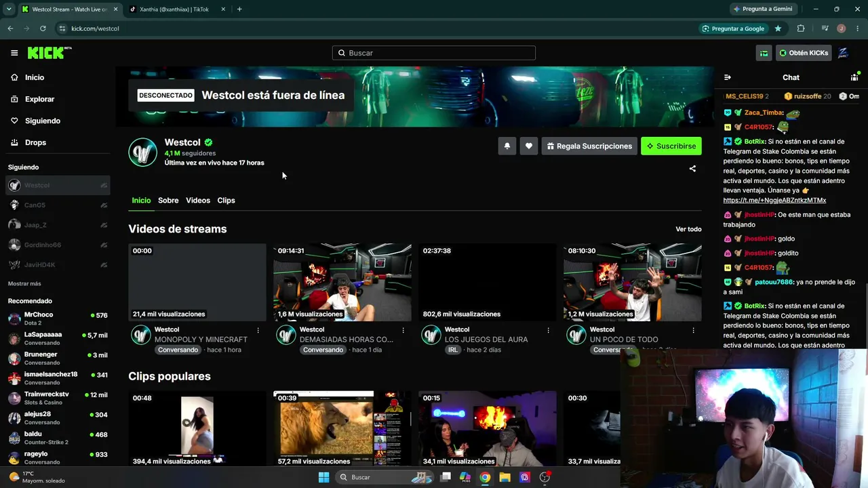Click the Windows taskbar Buscar search box
The image size is (868, 488).
click(x=386, y=477)
